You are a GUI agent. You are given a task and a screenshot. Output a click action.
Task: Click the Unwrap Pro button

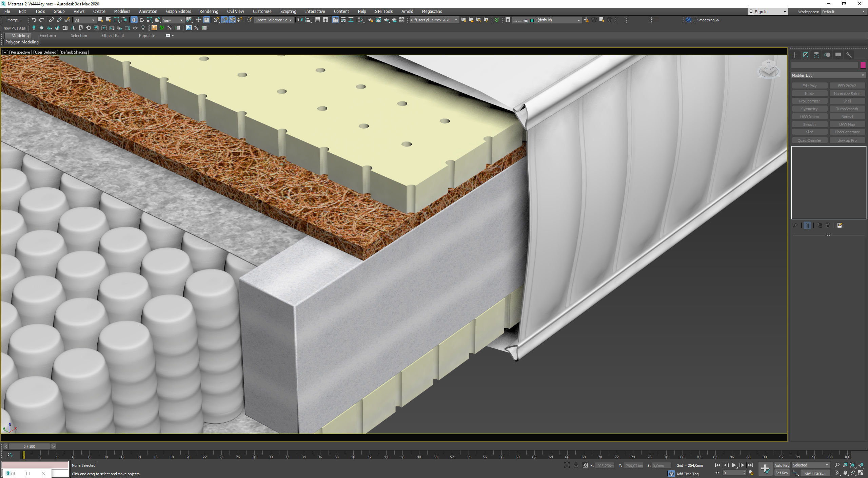(847, 140)
